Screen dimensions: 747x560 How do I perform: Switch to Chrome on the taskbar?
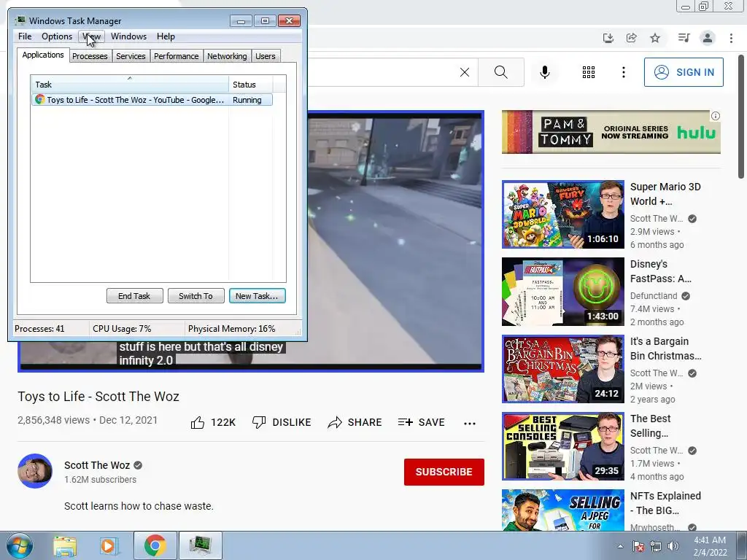[x=155, y=545]
